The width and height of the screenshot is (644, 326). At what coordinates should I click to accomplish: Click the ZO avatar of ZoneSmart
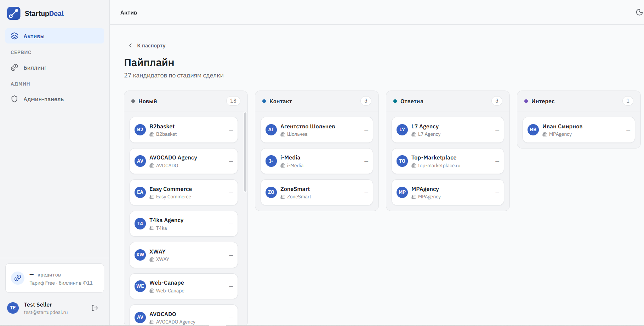271,192
